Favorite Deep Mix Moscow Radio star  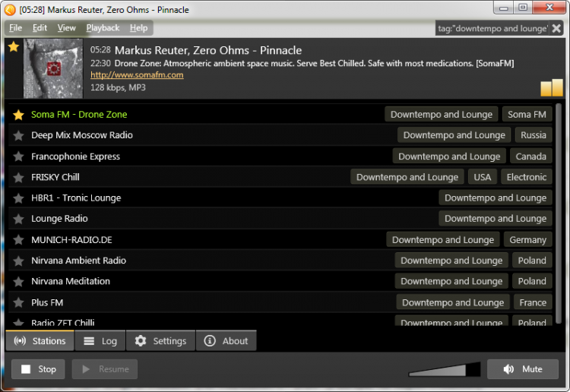tap(18, 135)
